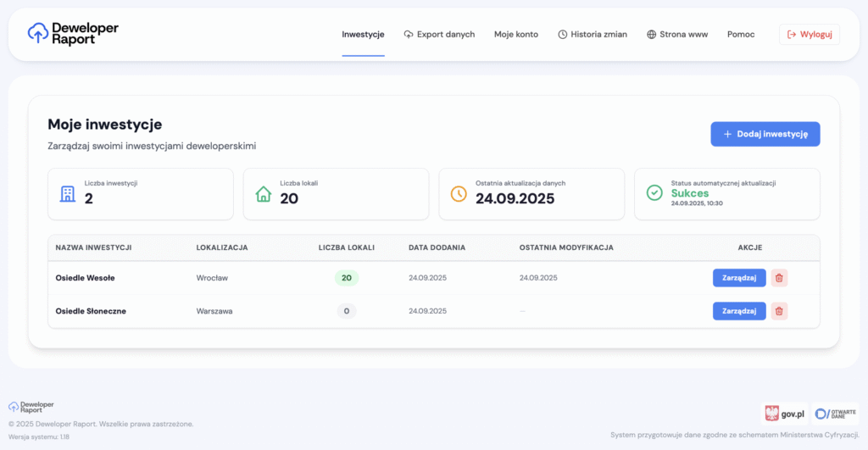Go to Export danych menu item

click(439, 35)
